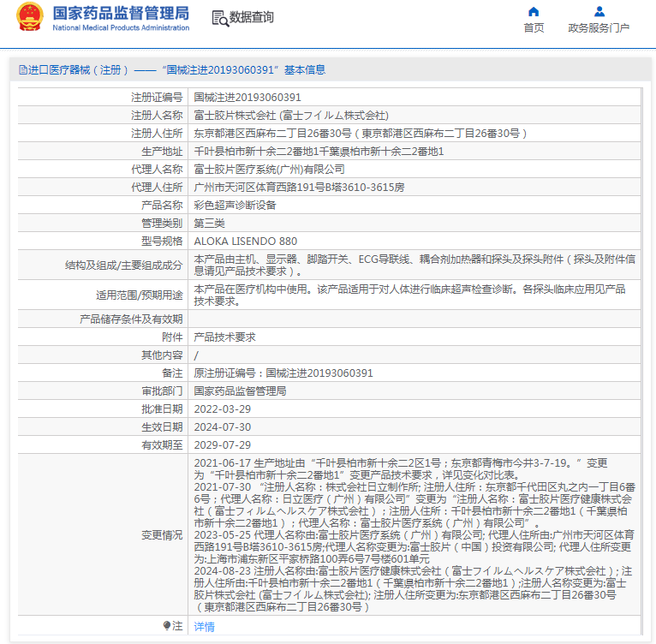Viewport: 656px width, 644px height.
Task: Click the 政务服务门户 person icon
Action: [599, 12]
